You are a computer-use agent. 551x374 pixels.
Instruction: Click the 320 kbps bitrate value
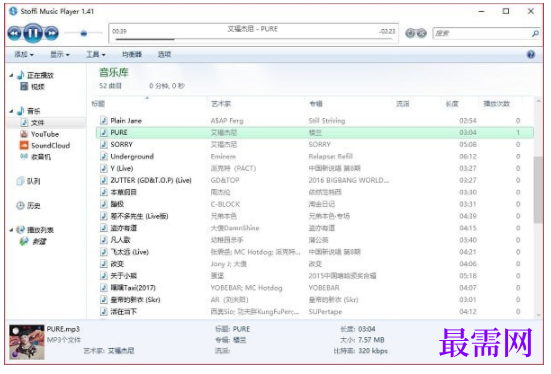[373, 351]
